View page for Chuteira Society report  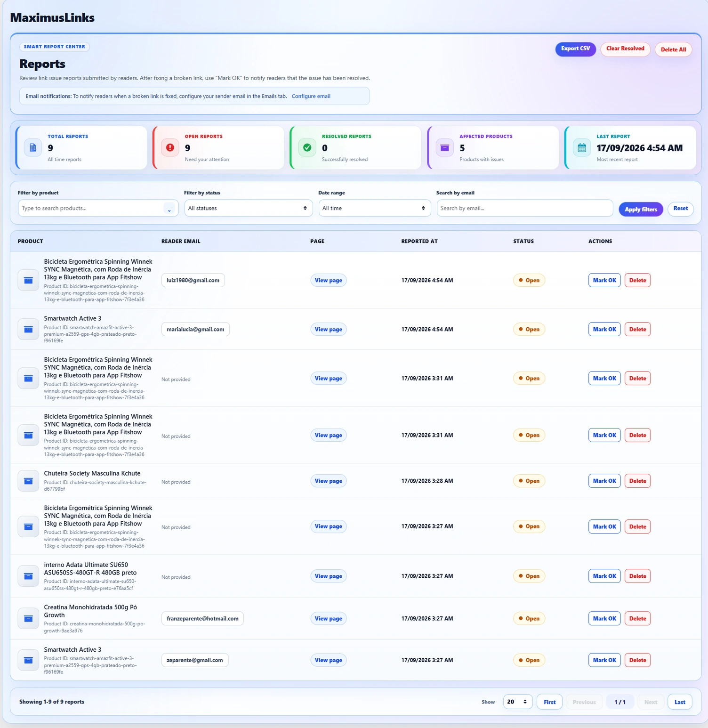click(x=329, y=481)
